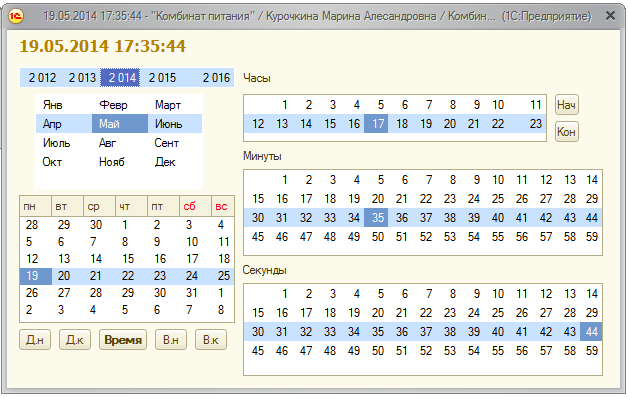This screenshot has width=628, height=398.
Task: Choose month Сент
Action: tap(167, 143)
